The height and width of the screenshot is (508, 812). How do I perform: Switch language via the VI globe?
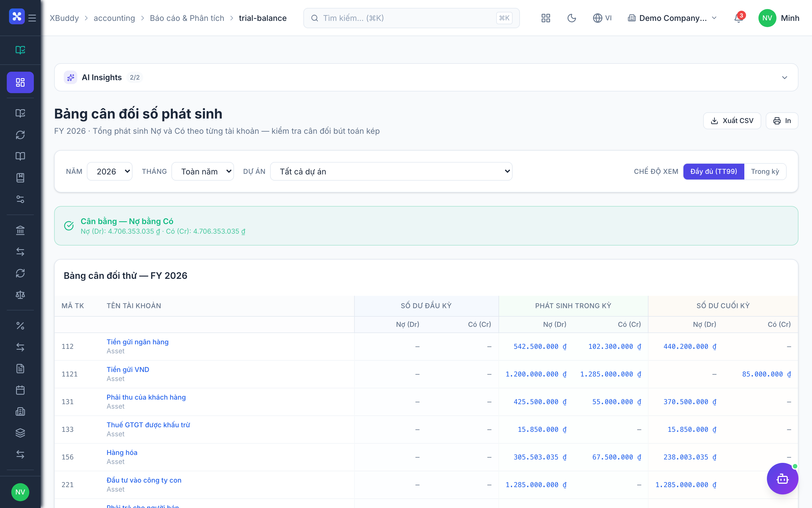602,18
